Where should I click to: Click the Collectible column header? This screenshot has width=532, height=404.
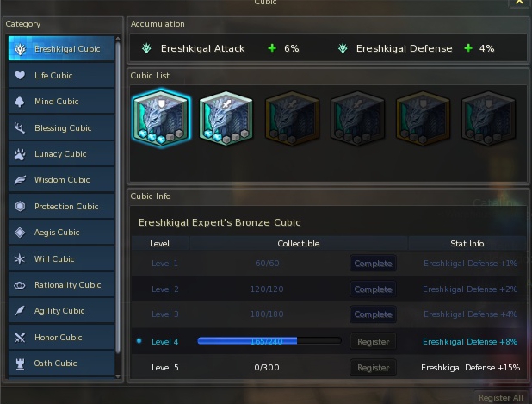pyautogui.click(x=299, y=244)
